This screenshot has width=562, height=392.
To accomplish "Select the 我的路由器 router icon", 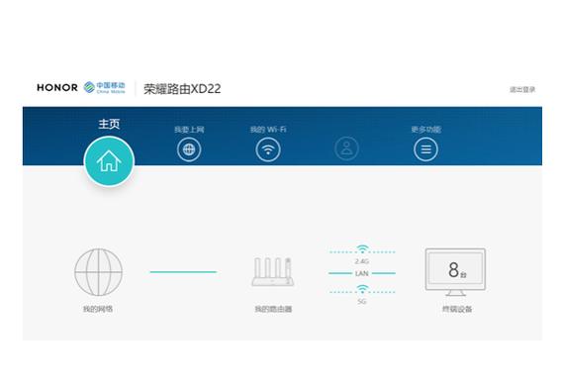I will [x=273, y=271].
